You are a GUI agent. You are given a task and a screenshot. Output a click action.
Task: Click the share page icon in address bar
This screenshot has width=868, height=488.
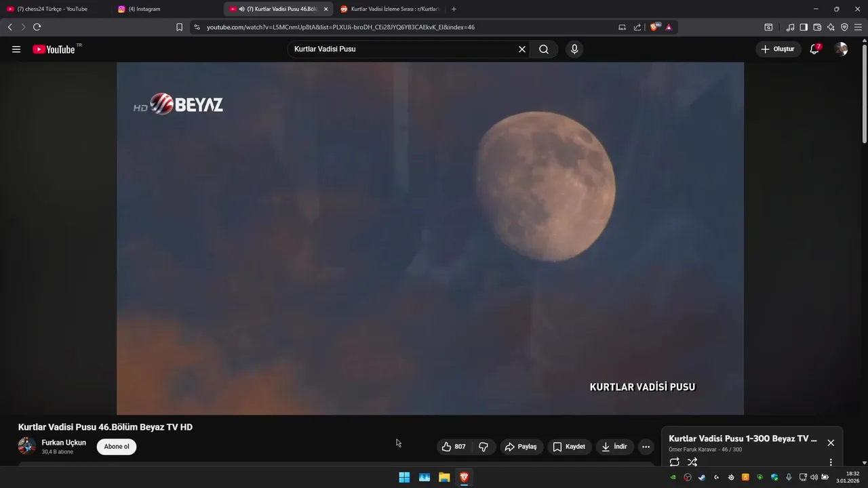point(637,27)
